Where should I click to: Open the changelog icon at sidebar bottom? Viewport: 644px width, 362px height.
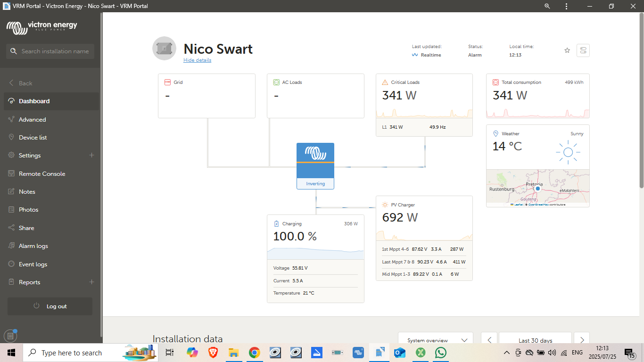10,336
